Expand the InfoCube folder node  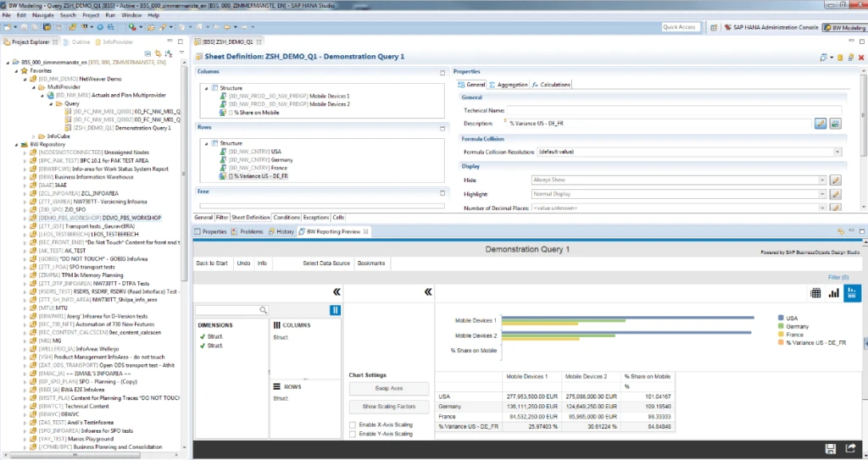33,136
